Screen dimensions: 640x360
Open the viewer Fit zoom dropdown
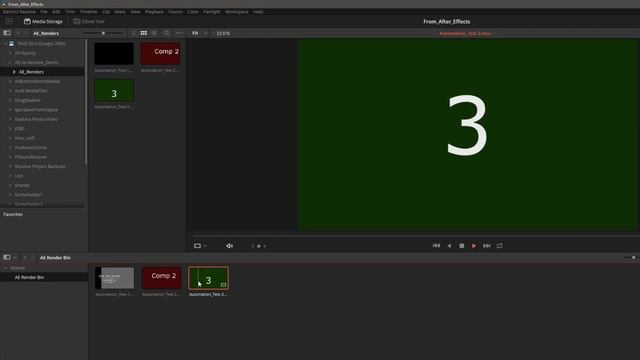coord(200,33)
